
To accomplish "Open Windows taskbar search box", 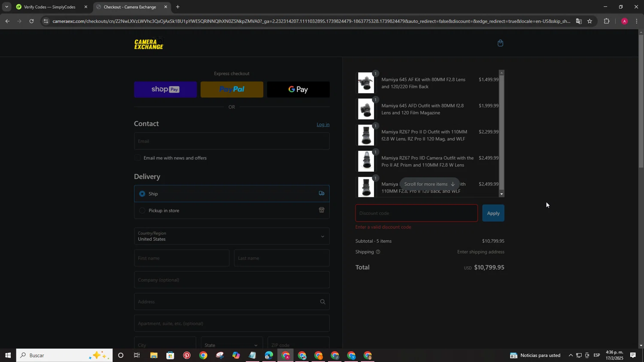I will (x=64, y=356).
